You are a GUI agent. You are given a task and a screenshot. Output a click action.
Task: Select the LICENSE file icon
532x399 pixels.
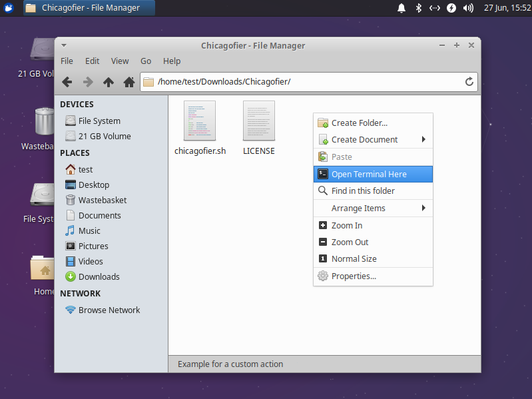[x=259, y=121]
